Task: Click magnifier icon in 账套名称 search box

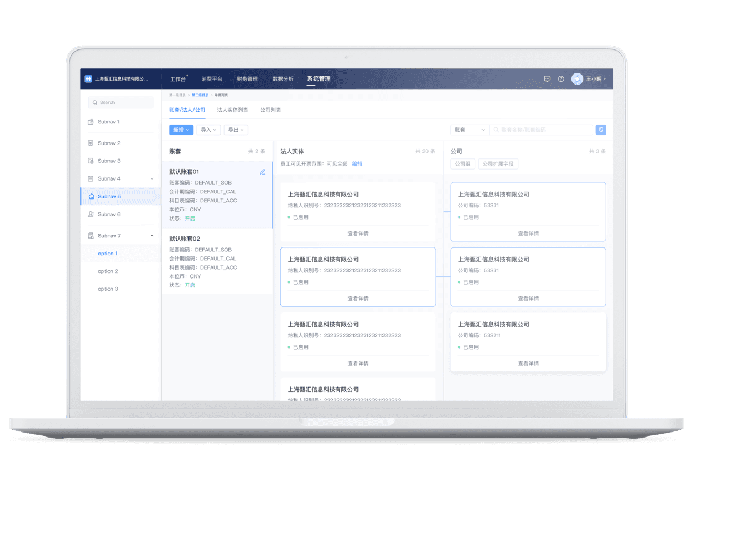Action: click(496, 130)
